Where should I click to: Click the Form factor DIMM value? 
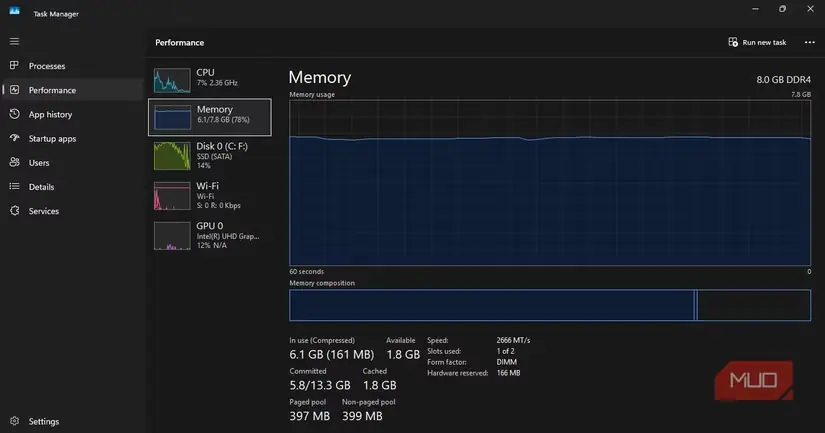(x=506, y=362)
